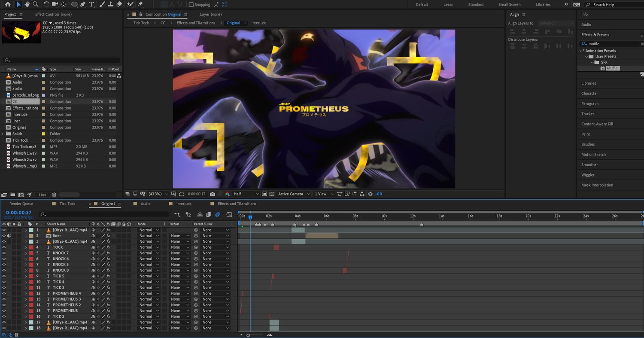
Task: Select the Horizontal Type tool
Action: [x=91, y=4]
